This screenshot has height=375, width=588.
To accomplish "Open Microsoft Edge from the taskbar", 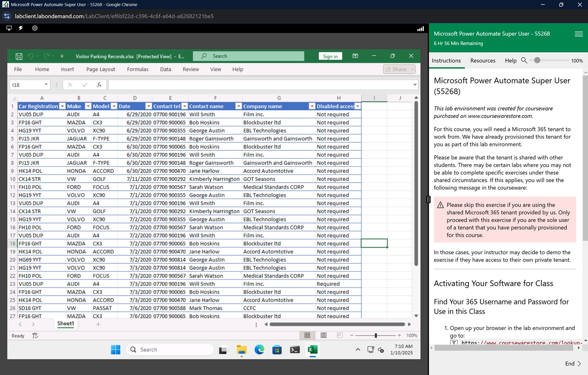I will click(259, 350).
